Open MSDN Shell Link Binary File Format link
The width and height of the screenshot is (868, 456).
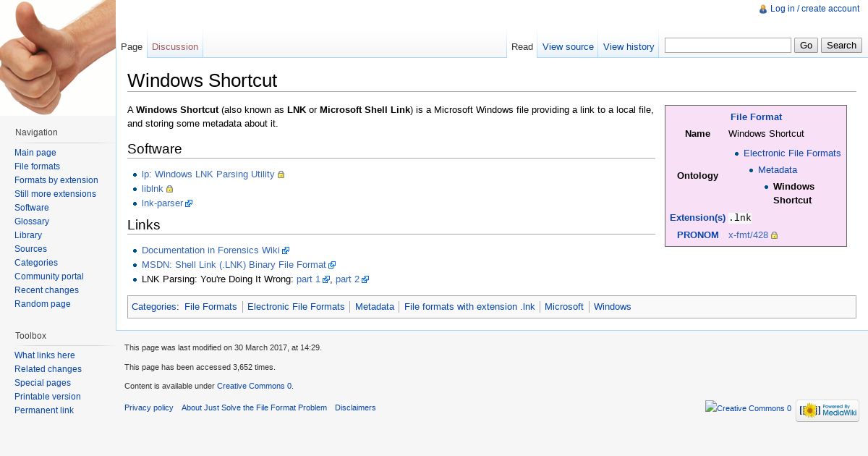[234, 265]
